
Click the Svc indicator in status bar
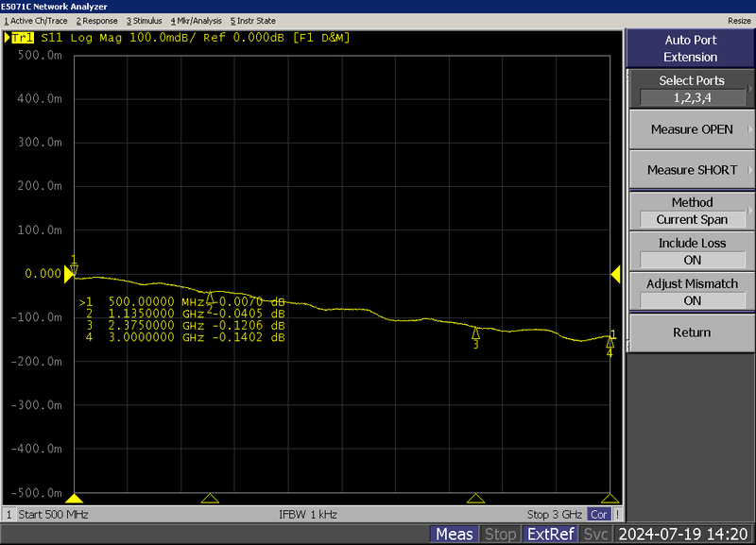pyautogui.click(x=595, y=534)
